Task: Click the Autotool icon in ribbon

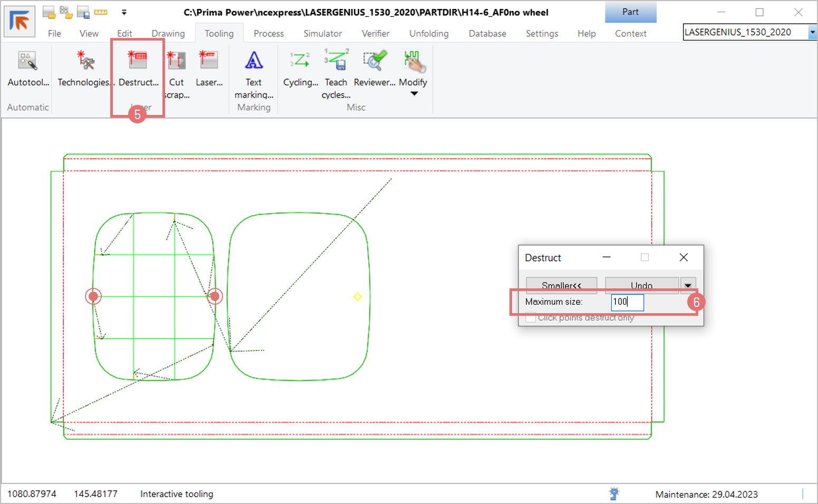Action: click(x=27, y=62)
